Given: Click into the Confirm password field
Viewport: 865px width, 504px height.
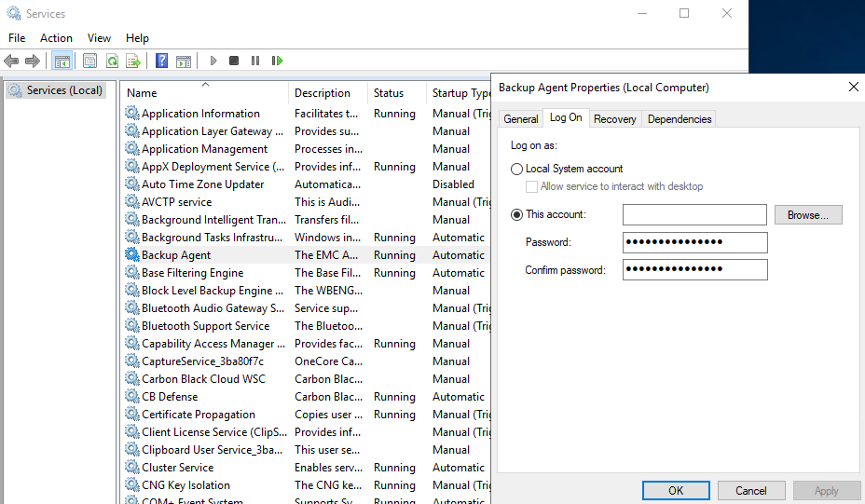Looking at the screenshot, I should tap(694, 269).
